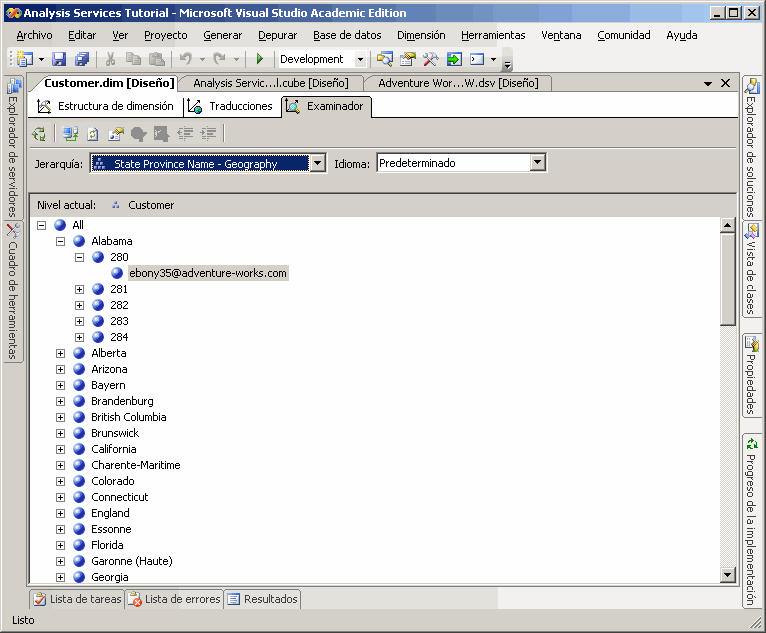Click the Save All icon

(x=82, y=60)
